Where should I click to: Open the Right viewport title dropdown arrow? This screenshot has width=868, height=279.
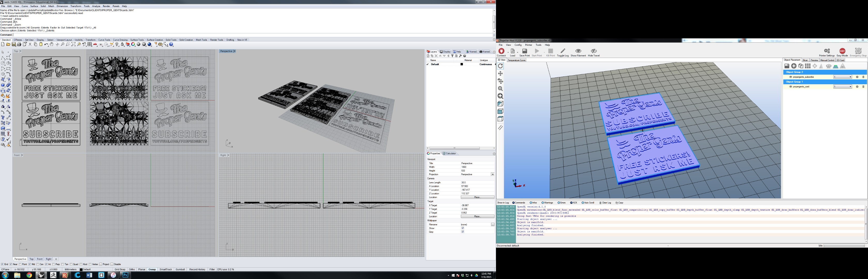pyautogui.click(x=228, y=155)
